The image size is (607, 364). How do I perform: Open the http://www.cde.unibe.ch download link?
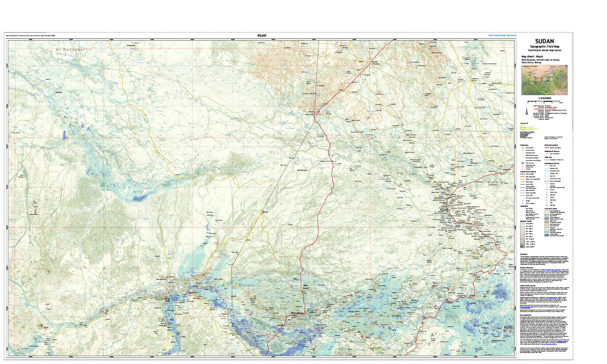549,344
